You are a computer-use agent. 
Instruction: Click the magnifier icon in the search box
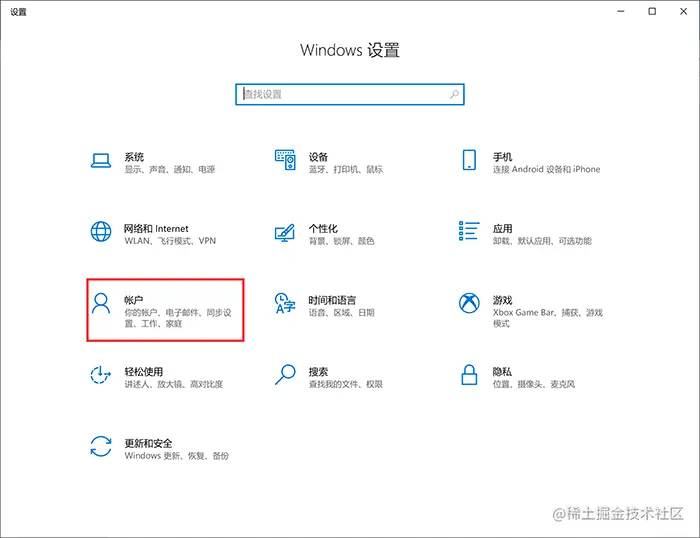(x=454, y=94)
